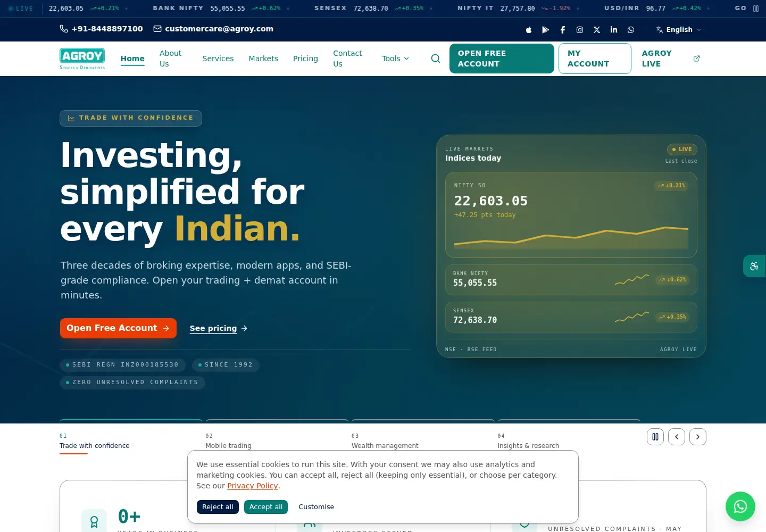Open the About Us page
766x532 pixels.
[x=170, y=59]
